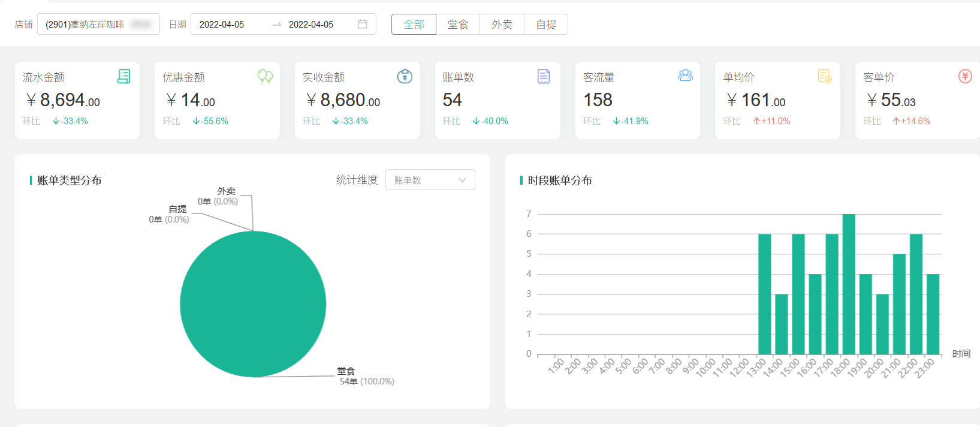Image resolution: width=980 pixels, height=427 pixels.
Task: Click the yellow list icon on 单均价 card
Action: [x=825, y=76]
